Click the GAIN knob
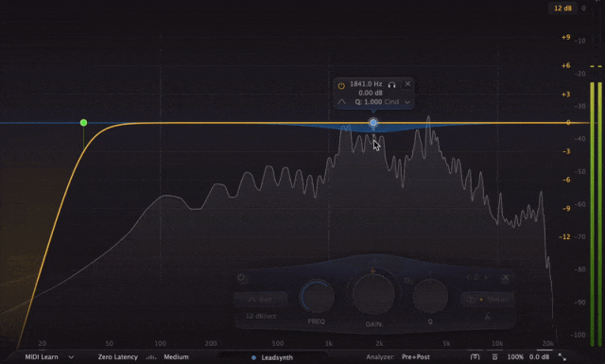 coord(373,293)
